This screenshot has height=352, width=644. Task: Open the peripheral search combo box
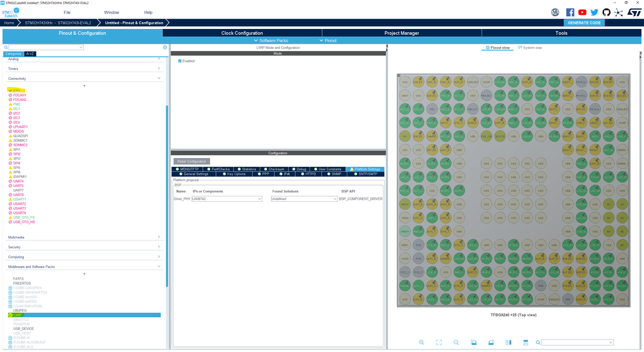coord(46,47)
